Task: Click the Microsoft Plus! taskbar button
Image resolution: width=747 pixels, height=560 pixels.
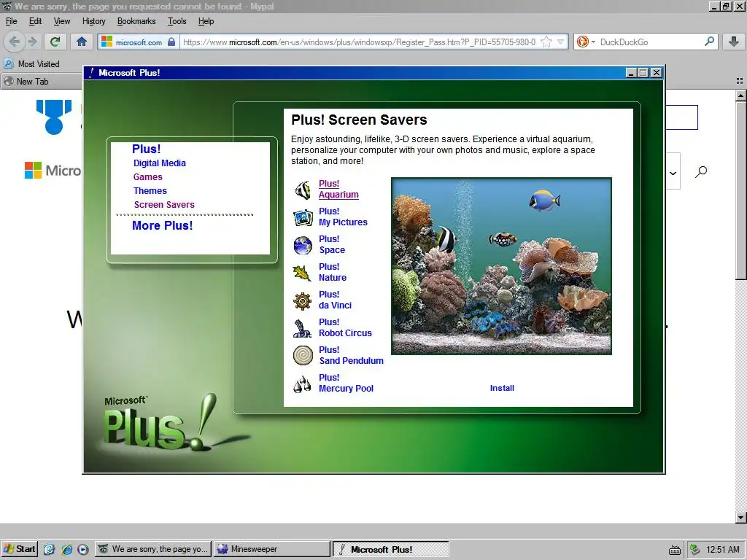Action: tap(390, 549)
